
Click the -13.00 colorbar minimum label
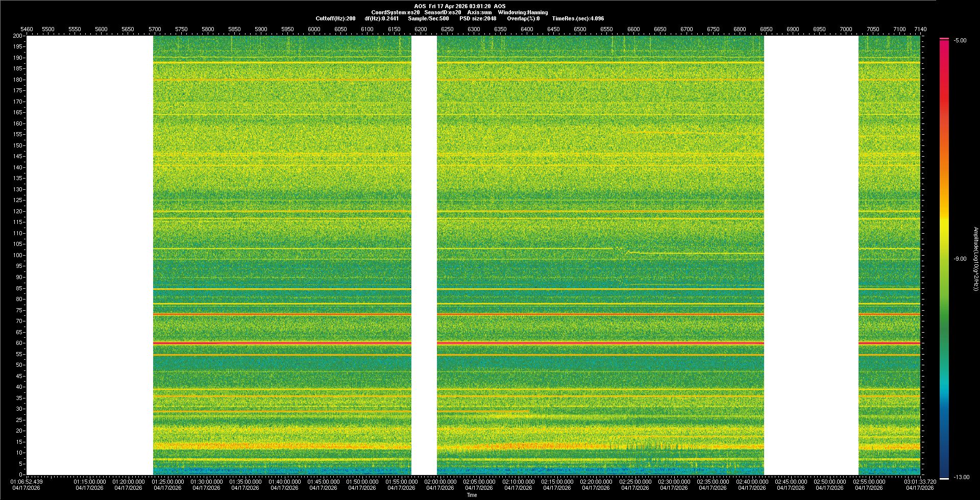(961, 477)
